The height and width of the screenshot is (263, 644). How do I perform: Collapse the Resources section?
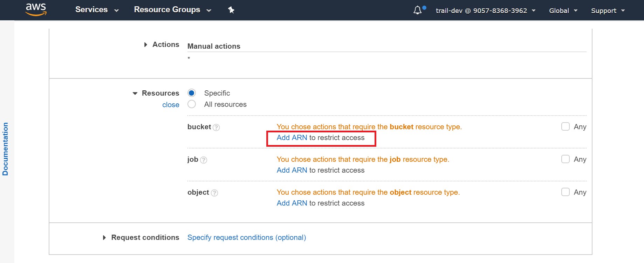[135, 94]
